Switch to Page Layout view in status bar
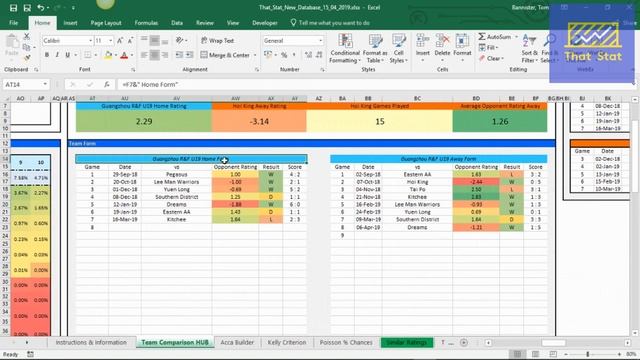 click(x=535, y=354)
